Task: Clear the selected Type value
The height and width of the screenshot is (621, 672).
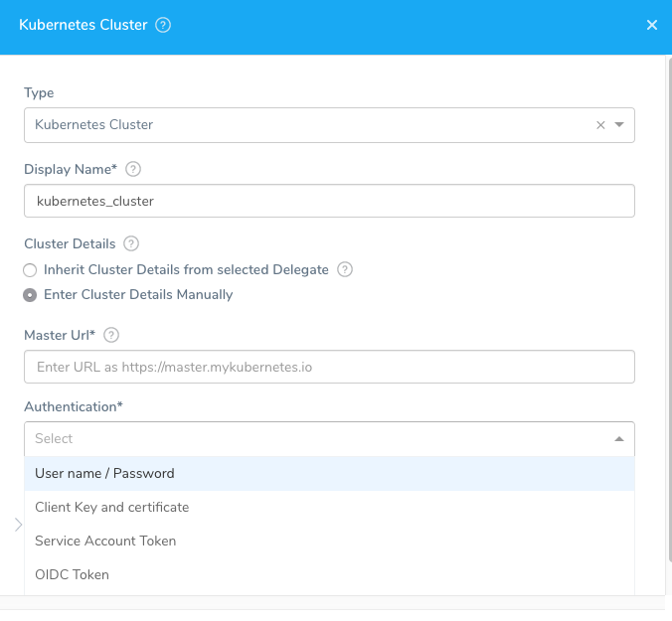Action: pyautogui.click(x=600, y=124)
